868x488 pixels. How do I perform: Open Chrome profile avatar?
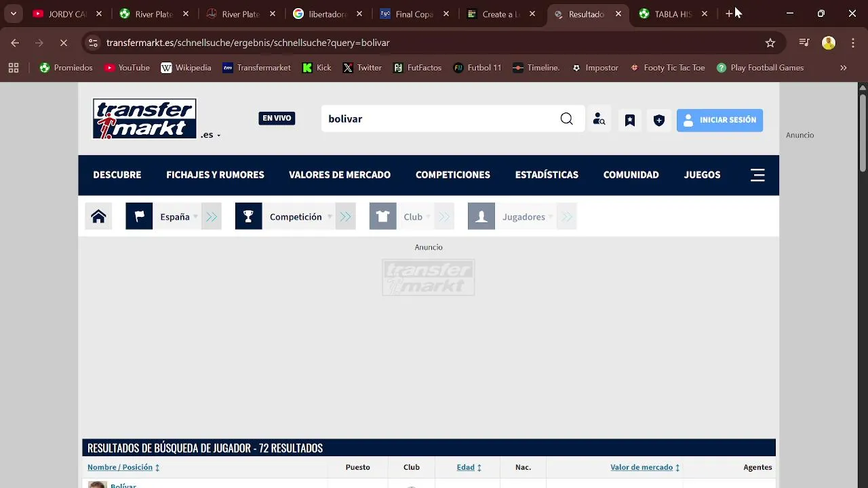(x=829, y=43)
